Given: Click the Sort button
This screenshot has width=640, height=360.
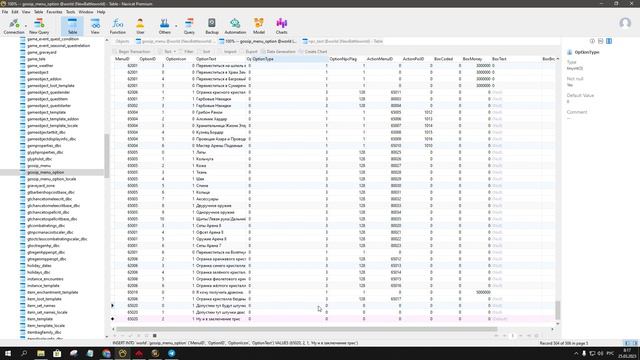Looking at the screenshot, I should pyautogui.click(x=204, y=52).
